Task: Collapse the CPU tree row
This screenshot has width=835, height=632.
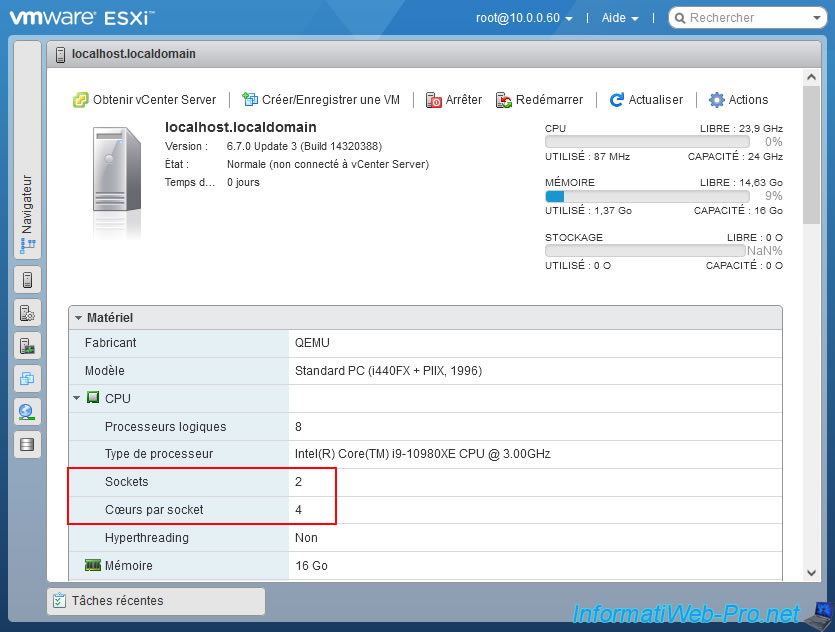Action: [77, 398]
